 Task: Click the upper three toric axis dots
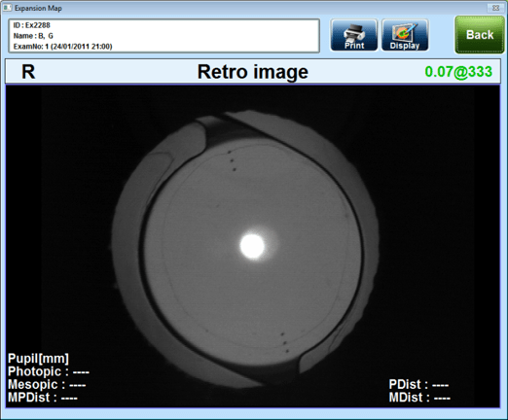pyautogui.click(x=232, y=160)
